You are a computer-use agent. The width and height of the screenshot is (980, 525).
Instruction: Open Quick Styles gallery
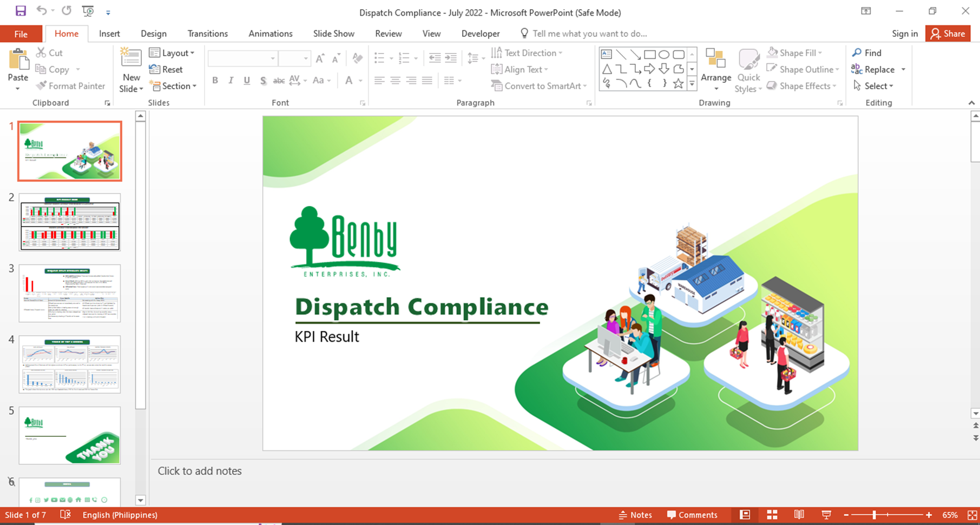749,70
